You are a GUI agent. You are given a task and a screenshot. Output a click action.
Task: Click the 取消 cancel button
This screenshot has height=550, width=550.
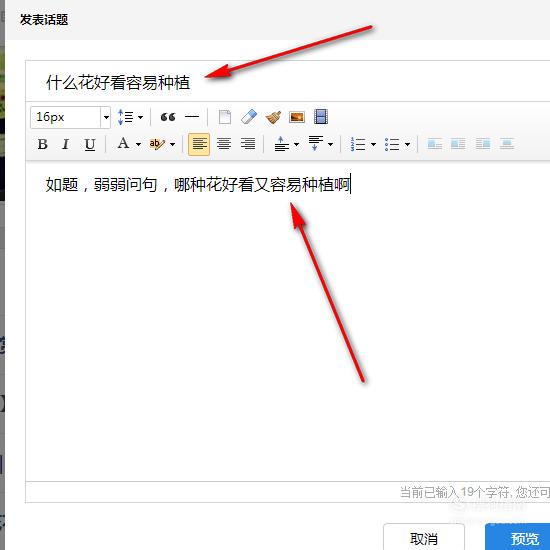coord(424,537)
